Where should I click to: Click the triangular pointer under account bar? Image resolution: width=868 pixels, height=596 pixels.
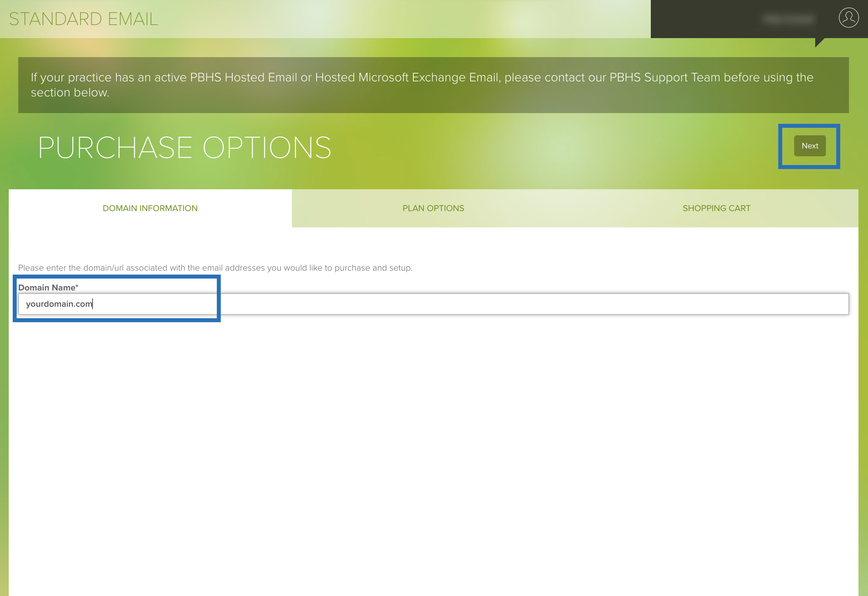click(819, 42)
